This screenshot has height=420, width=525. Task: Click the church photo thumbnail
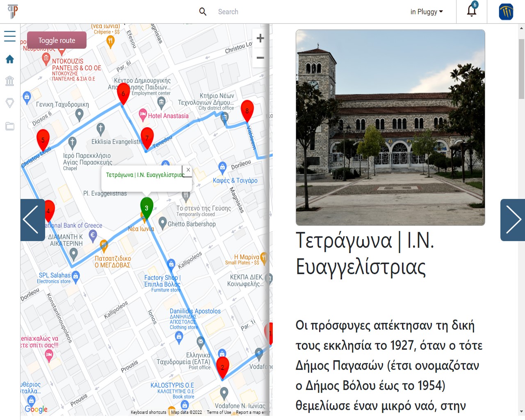pos(390,128)
